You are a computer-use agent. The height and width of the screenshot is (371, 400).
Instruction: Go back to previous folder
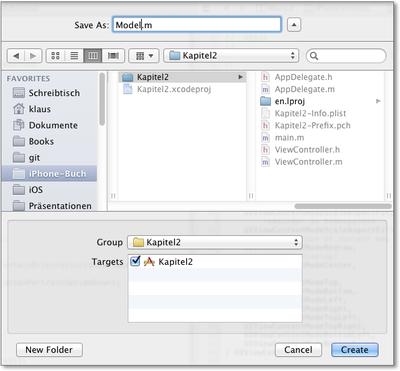coord(16,56)
